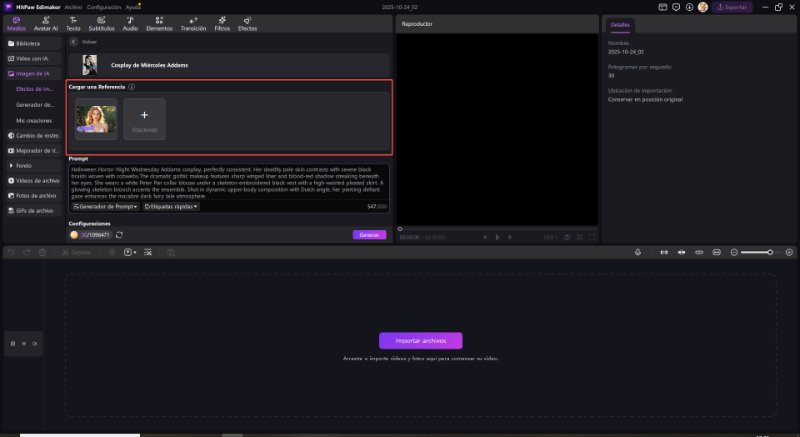Open the Avatar AI tool
800x437 pixels.
tap(46, 24)
